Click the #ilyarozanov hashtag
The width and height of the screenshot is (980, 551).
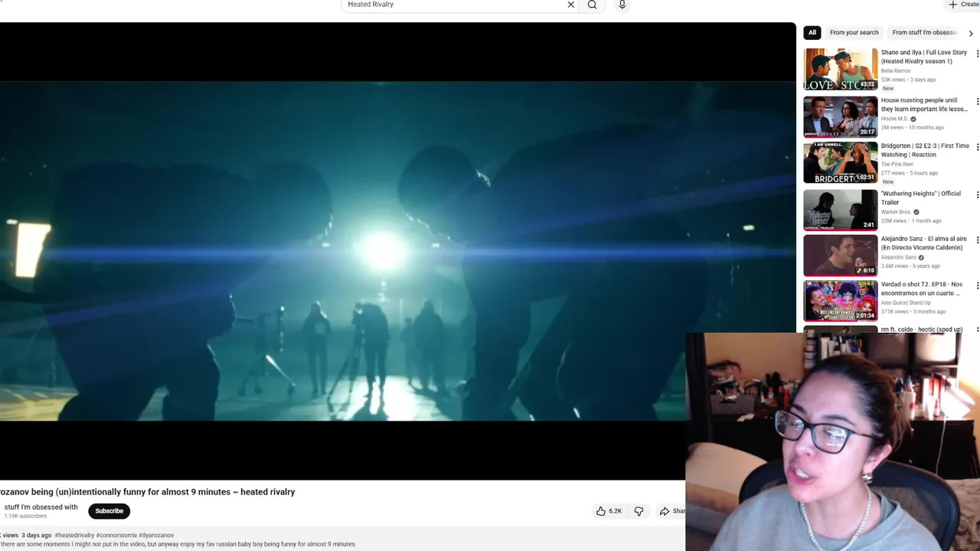[x=156, y=535]
